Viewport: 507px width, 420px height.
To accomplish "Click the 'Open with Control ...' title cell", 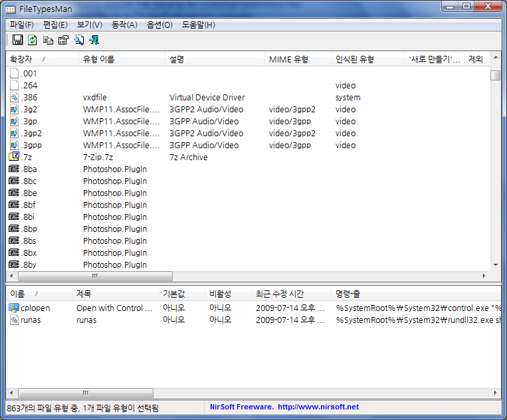I will pyautogui.click(x=114, y=308).
